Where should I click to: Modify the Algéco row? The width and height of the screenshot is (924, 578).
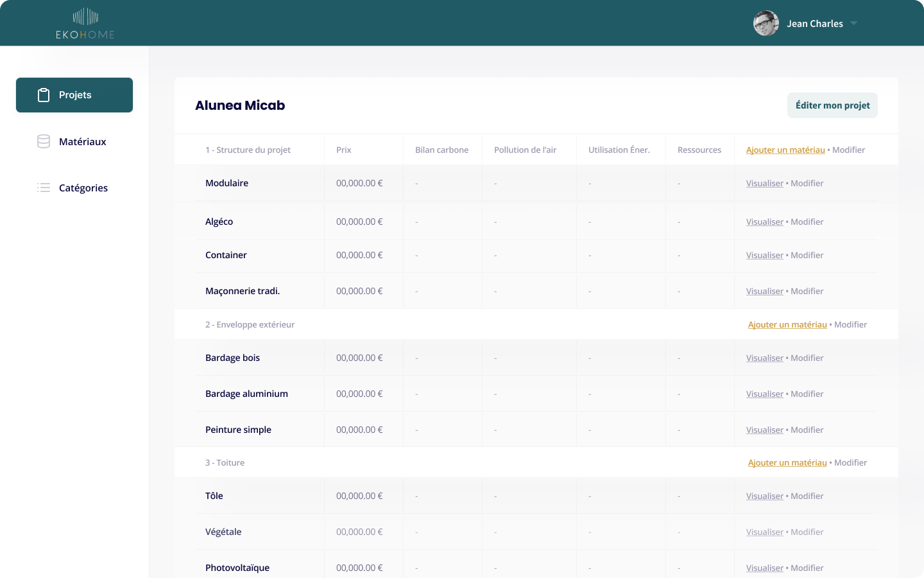tap(807, 222)
